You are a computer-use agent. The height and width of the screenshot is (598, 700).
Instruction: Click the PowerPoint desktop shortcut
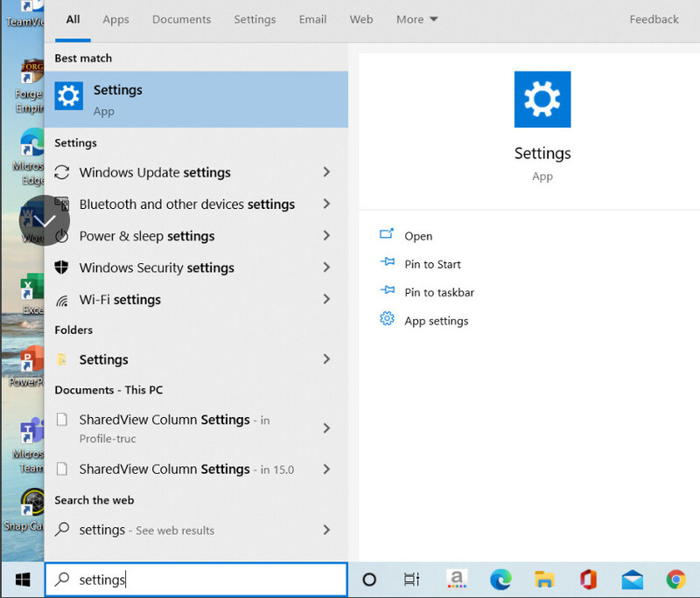[29, 366]
